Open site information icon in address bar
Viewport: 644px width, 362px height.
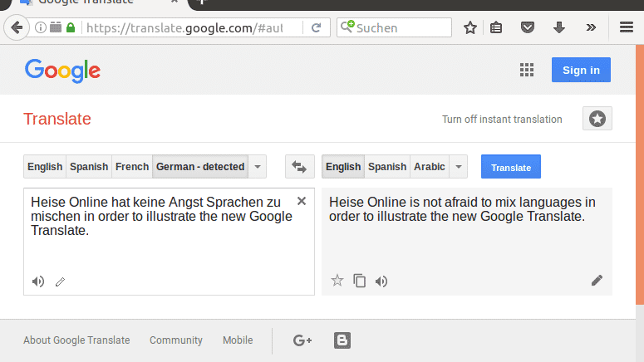[40, 27]
